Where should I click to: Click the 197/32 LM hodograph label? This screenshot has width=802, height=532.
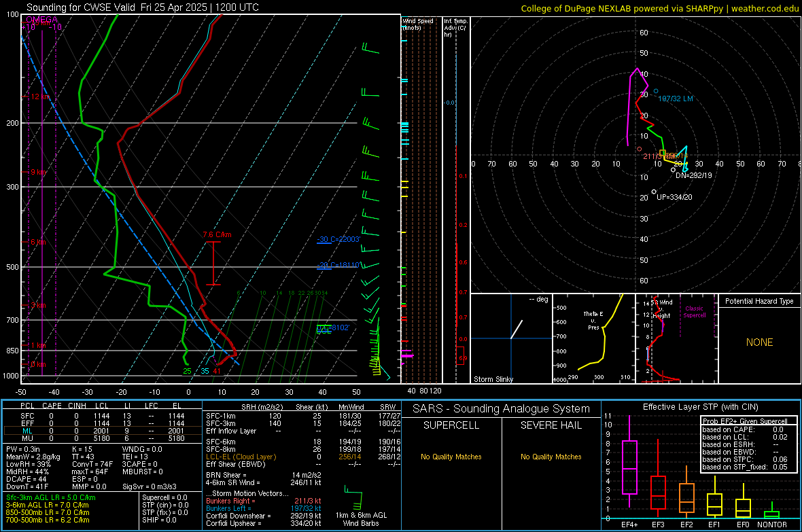tap(675, 99)
